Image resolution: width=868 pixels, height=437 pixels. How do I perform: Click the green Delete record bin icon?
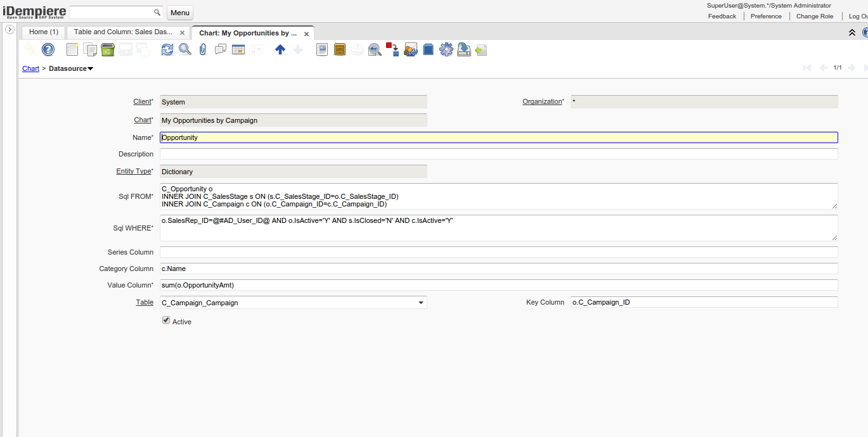tap(108, 49)
